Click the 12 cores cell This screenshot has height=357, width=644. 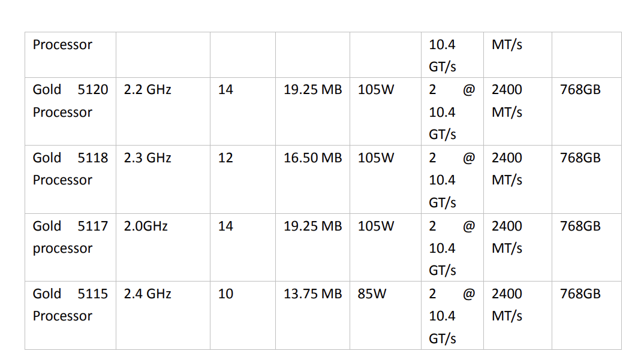point(225,158)
